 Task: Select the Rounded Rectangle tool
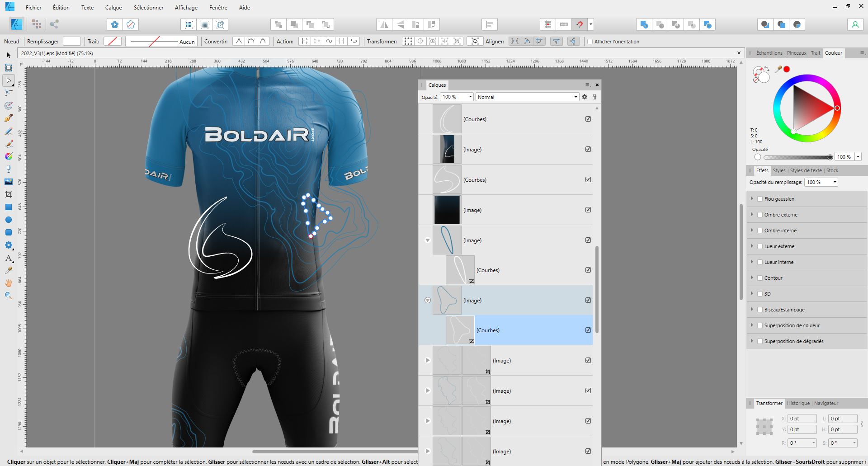9,232
